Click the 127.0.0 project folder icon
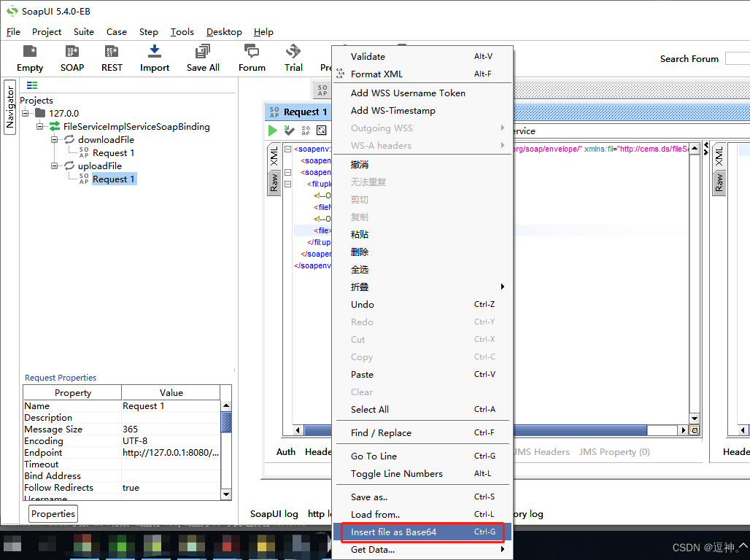The height and width of the screenshot is (560, 750). [40, 113]
